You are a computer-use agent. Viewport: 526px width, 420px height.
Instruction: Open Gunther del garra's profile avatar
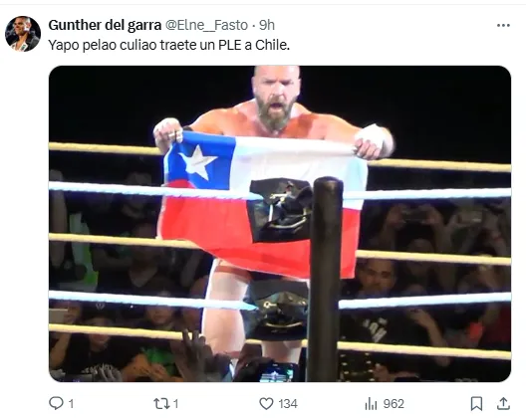[x=23, y=34]
